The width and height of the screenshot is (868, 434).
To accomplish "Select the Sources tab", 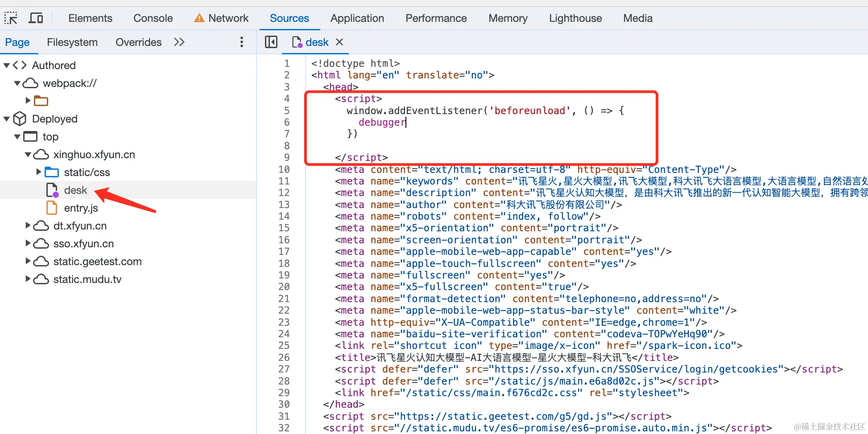I will click(289, 18).
